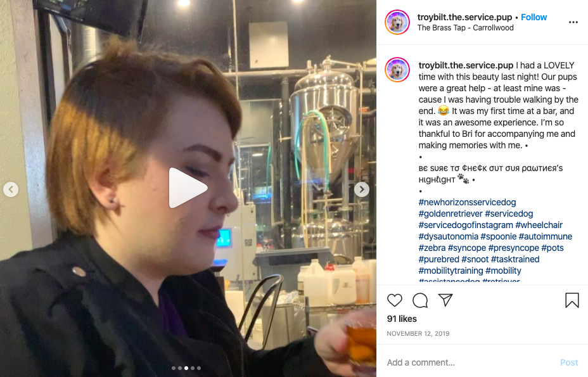Viewport: 588px width, 377px height.
Task: Open the #dysautonomia hashtag
Action: click(x=448, y=236)
